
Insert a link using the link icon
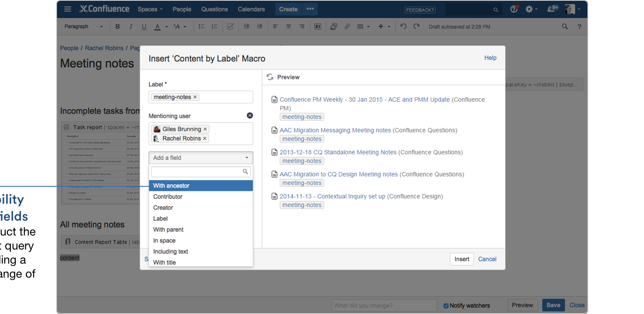(x=347, y=26)
